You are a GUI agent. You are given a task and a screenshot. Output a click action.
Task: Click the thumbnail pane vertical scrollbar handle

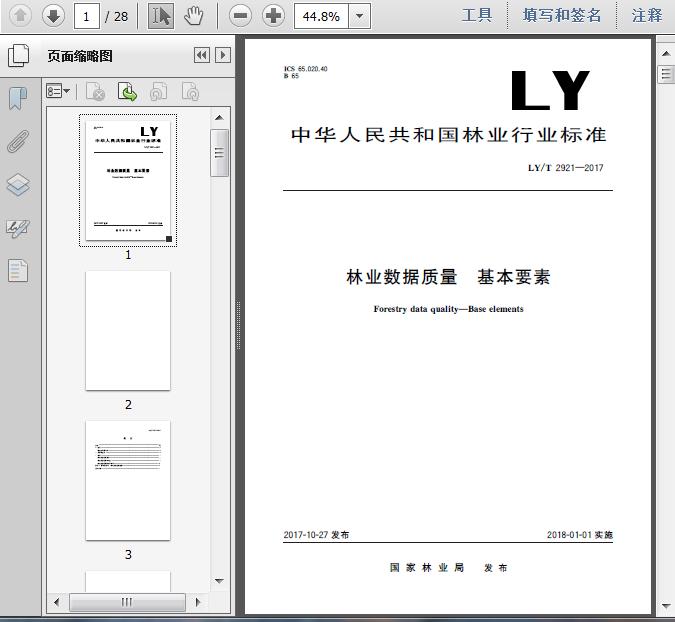tap(220, 153)
